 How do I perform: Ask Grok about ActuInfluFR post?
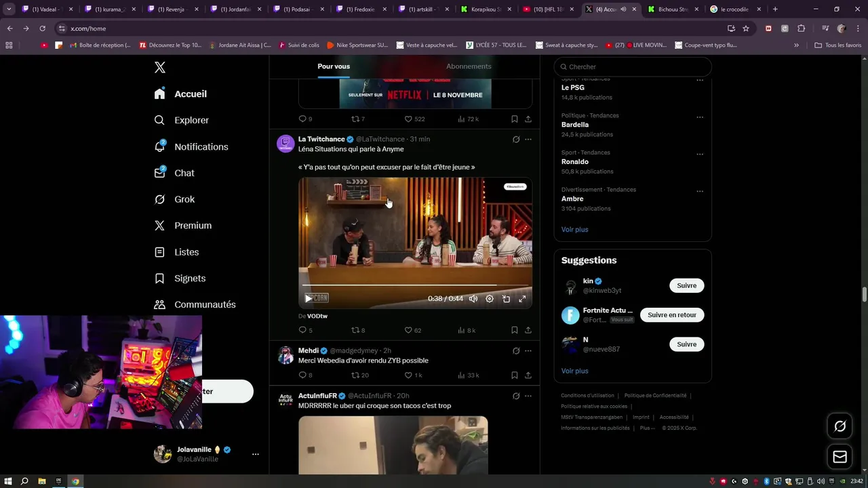tap(516, 396)
